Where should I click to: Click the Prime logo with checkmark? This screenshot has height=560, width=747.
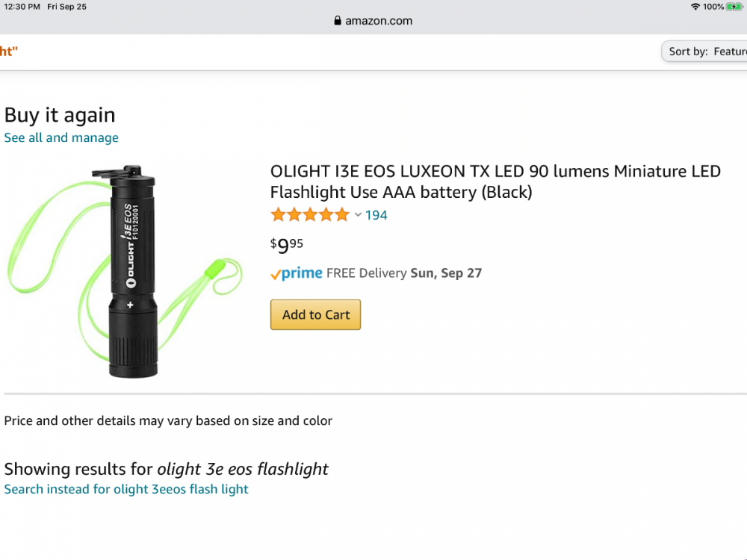tap(297, 273)
